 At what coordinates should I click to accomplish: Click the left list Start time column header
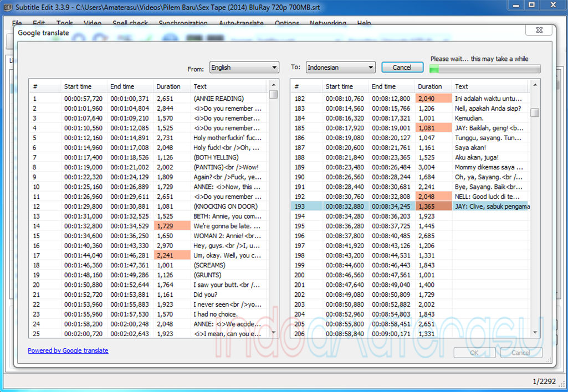[x=84, y=86]
